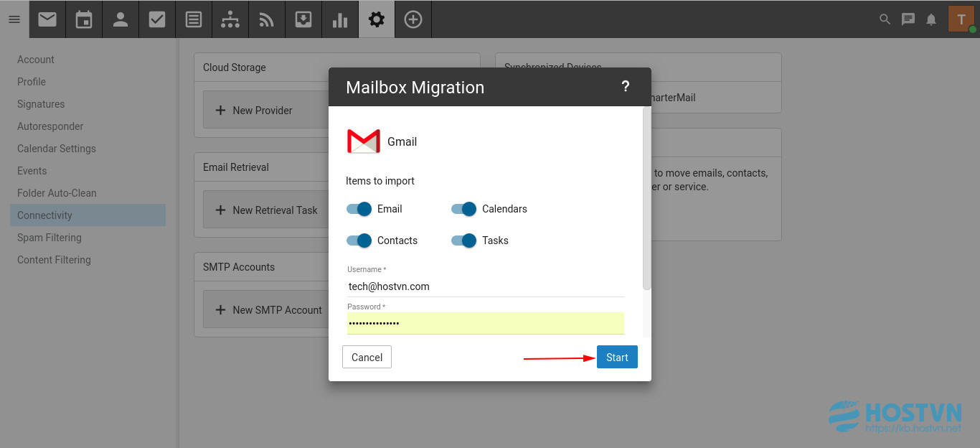980x448 pixels.
Task: Click the dialog vertical scrollbar
Action: tap(647, 199)
